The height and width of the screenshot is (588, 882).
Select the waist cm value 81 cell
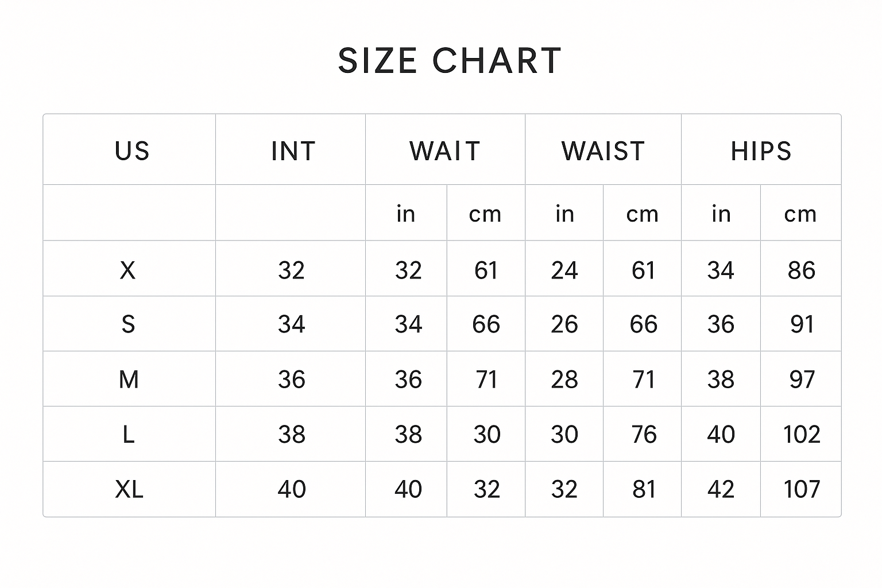(x=643, y=489)
